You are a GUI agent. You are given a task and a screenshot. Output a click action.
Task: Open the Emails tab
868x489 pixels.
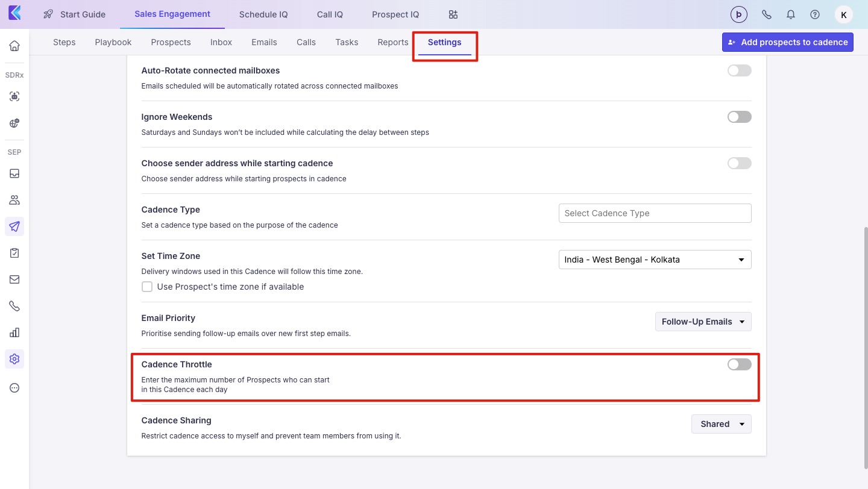click(x=264, y=42)
